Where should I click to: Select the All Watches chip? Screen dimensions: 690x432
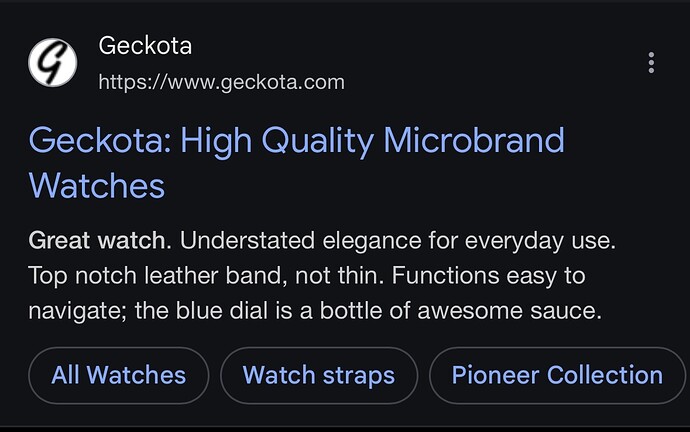pyautogui.click(x=118, y=375)
